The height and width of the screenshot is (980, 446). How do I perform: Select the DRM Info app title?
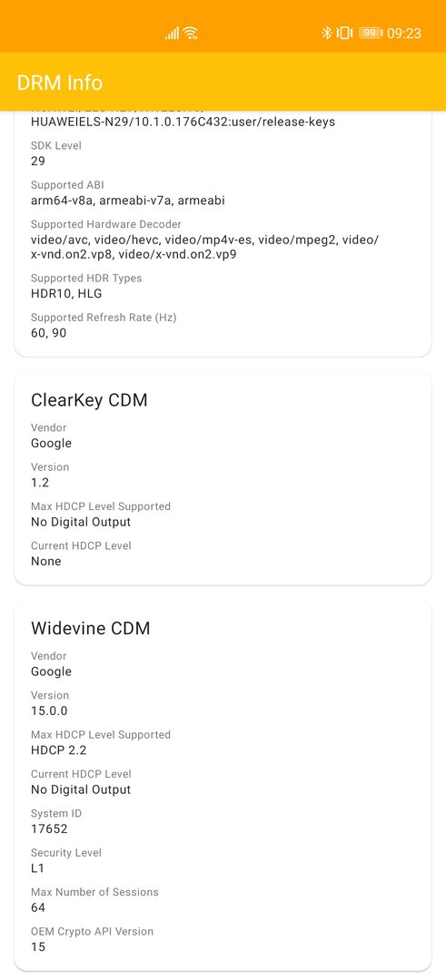click(x=59, y=83)
